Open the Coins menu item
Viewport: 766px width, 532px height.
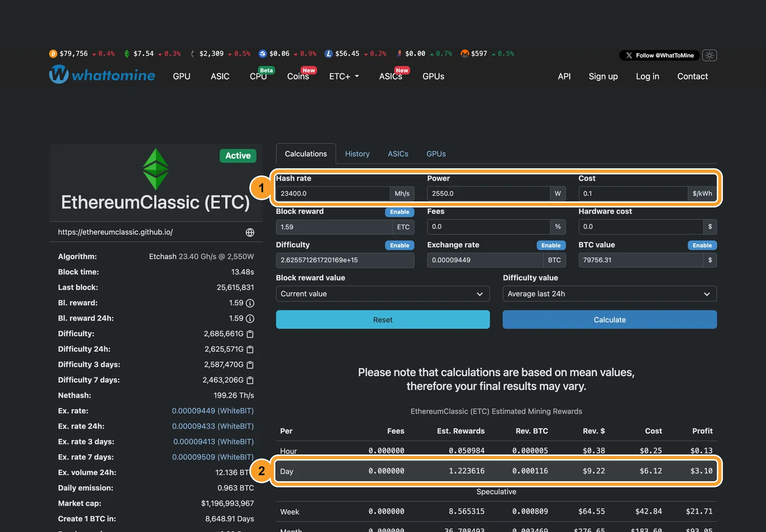point(298,76)
